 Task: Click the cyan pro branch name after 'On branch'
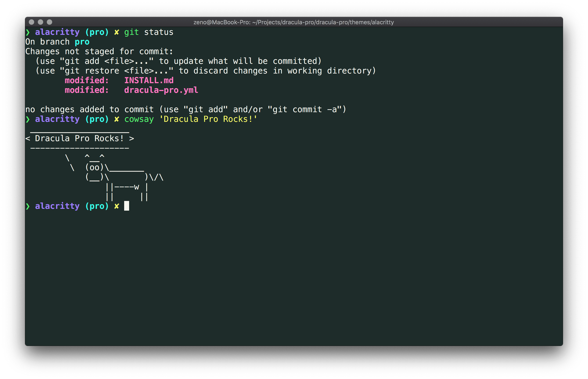click(x=82, y=42)
